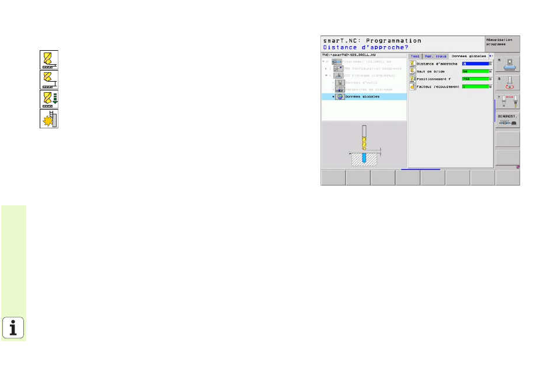Viewport: 557px width, 392px height.
Task: Collapse the 232 Fraisage transversal node
Action: point(326,76)
